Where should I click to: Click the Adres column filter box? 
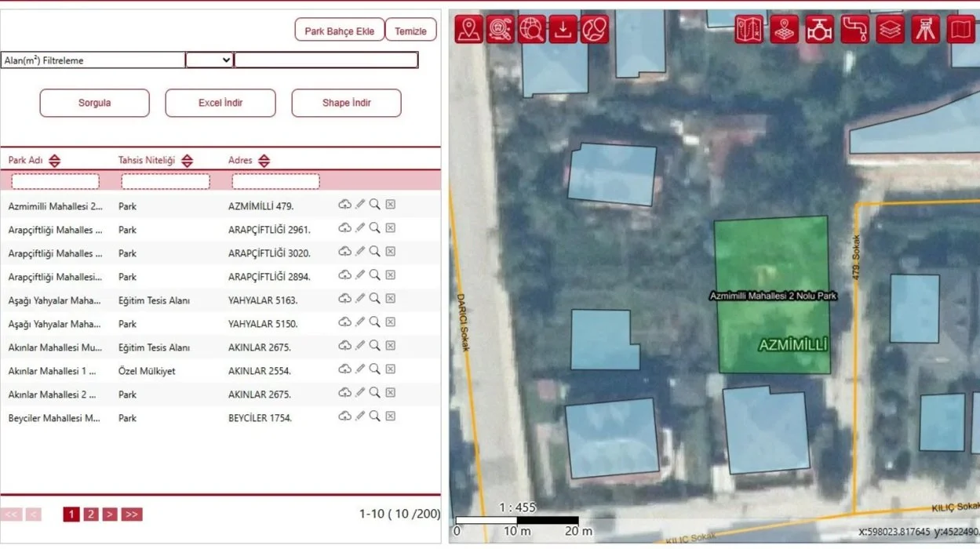pos(276,182)
